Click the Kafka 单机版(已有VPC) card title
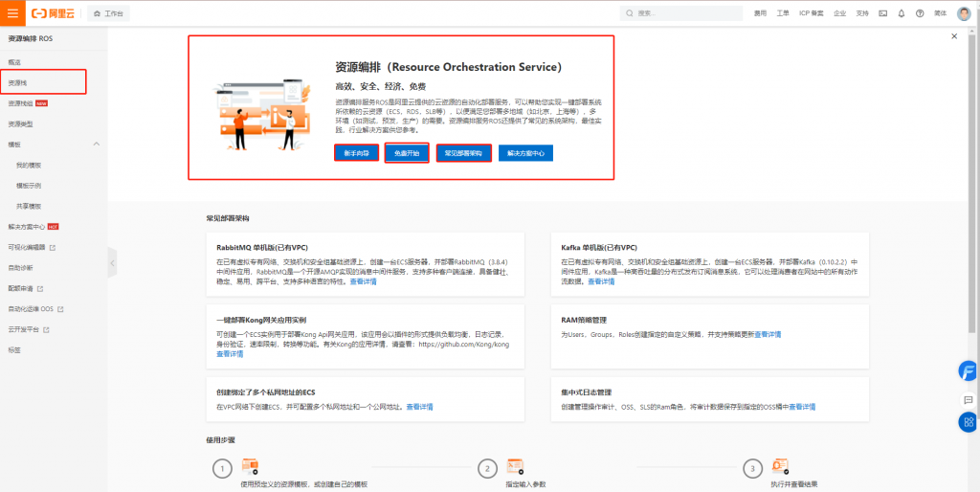This screenshot has height=492, width=980. pyautogui.click(x=599, y=248)
